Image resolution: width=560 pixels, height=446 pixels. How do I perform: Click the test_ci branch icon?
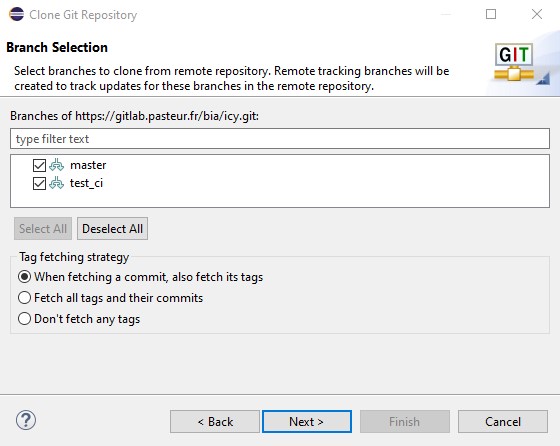(x=56, y=183)
